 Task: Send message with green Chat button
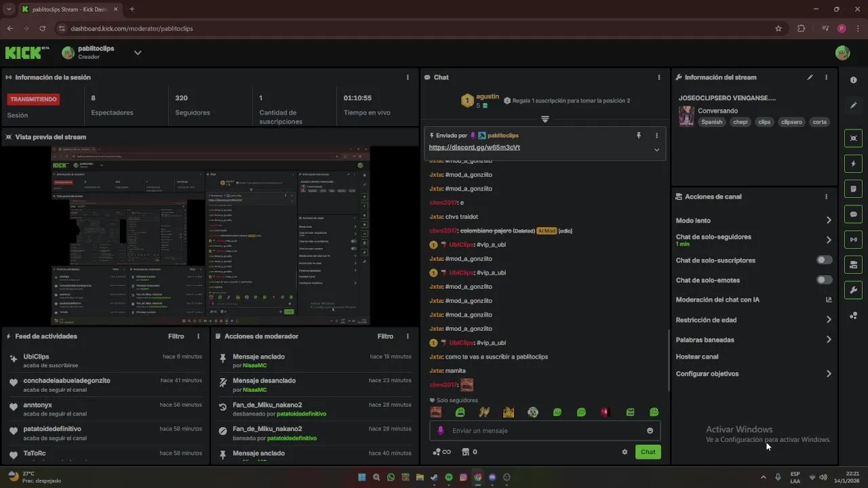pos(648,452)
